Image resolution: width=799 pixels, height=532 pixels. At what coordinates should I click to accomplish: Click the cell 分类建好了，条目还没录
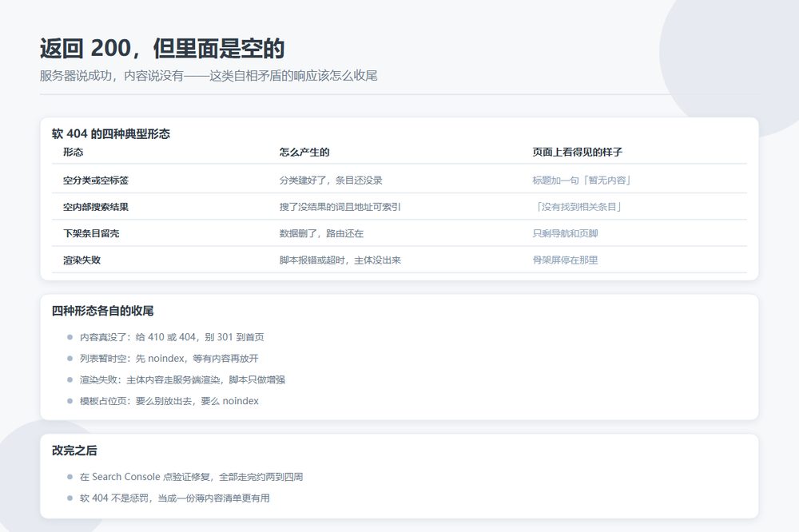[331, 180]
